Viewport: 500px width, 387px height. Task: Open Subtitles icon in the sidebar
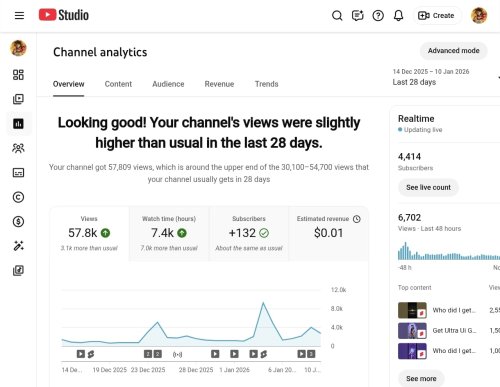(18, 173)
